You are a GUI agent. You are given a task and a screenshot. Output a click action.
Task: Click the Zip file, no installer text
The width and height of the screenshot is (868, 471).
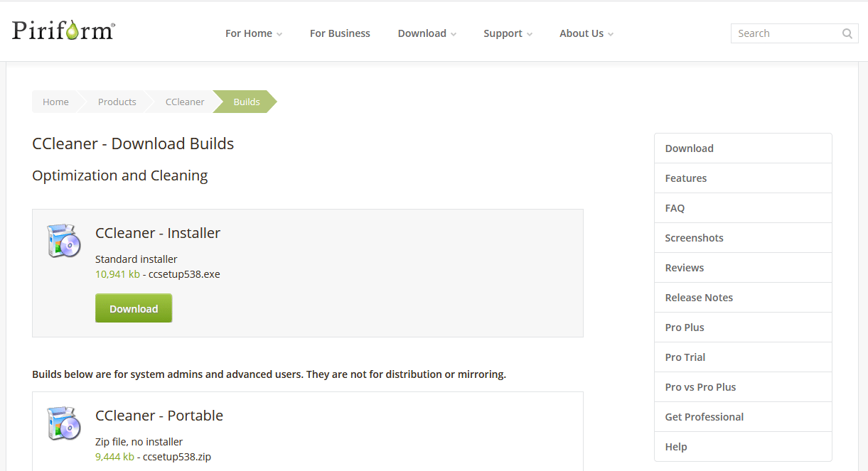139,442
